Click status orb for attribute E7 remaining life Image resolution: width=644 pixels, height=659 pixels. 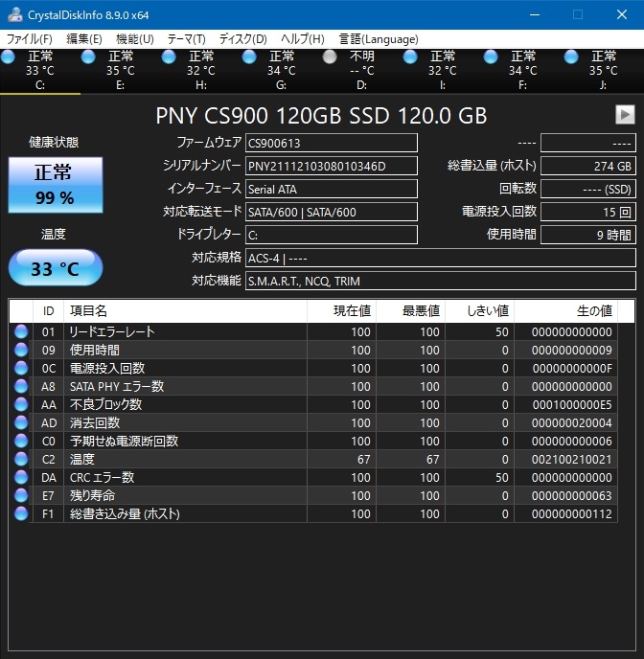pos(22,495)
